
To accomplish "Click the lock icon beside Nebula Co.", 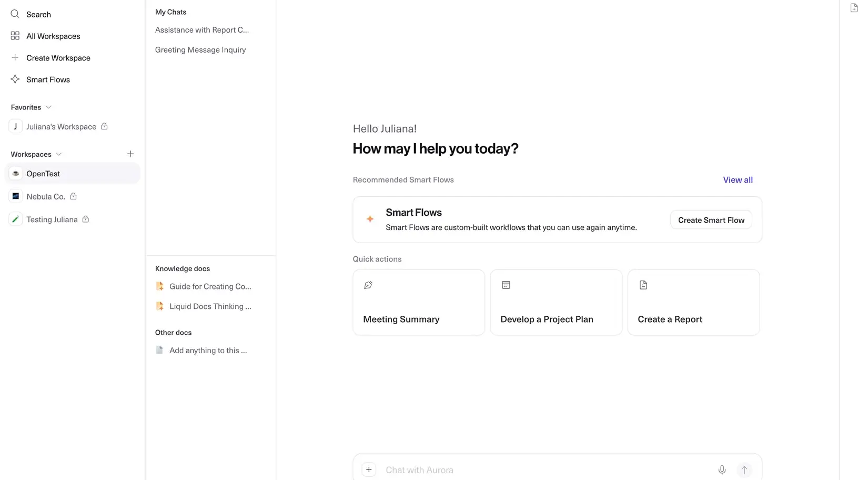I will point(73,196).
